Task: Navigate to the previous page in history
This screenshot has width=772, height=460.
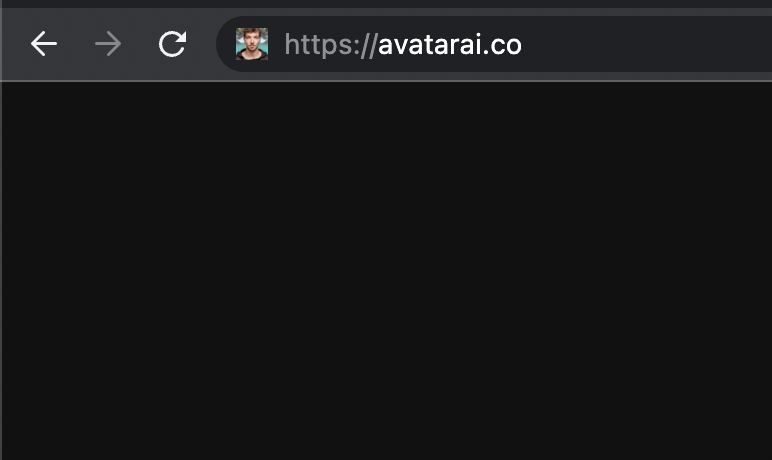Action: point(44,44)
